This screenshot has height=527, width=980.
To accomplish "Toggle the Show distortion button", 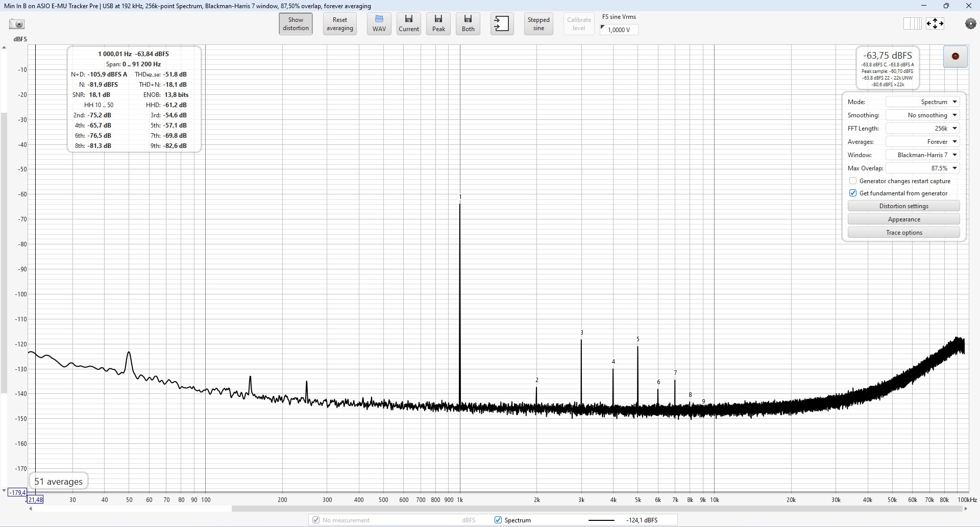I will click(x=296, y=24).
